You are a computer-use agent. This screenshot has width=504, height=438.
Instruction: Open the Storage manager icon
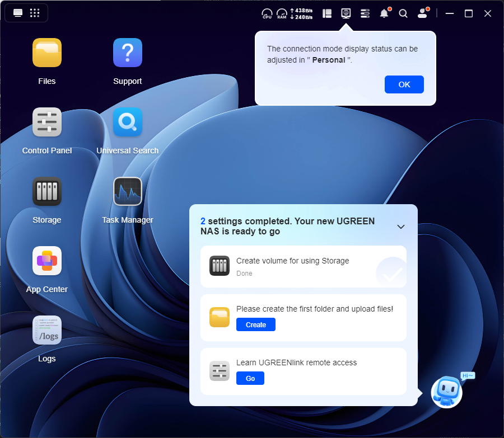coord(47,192)
